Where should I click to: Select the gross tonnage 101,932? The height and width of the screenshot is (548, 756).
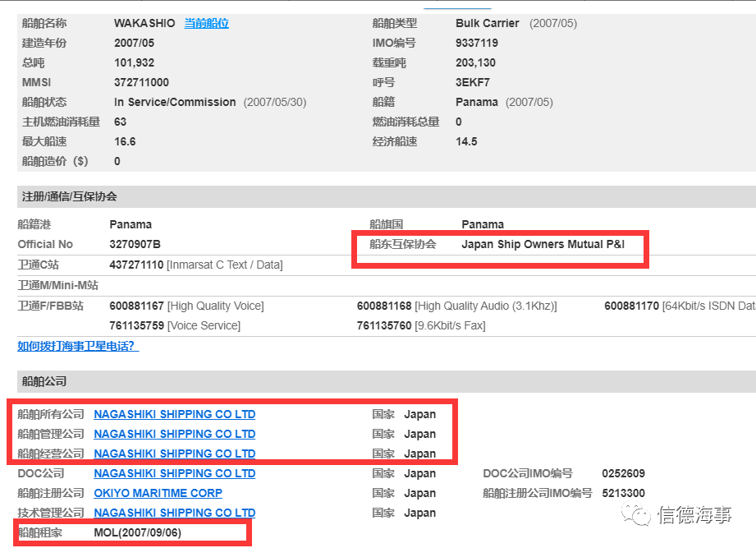tap(134, 62)
